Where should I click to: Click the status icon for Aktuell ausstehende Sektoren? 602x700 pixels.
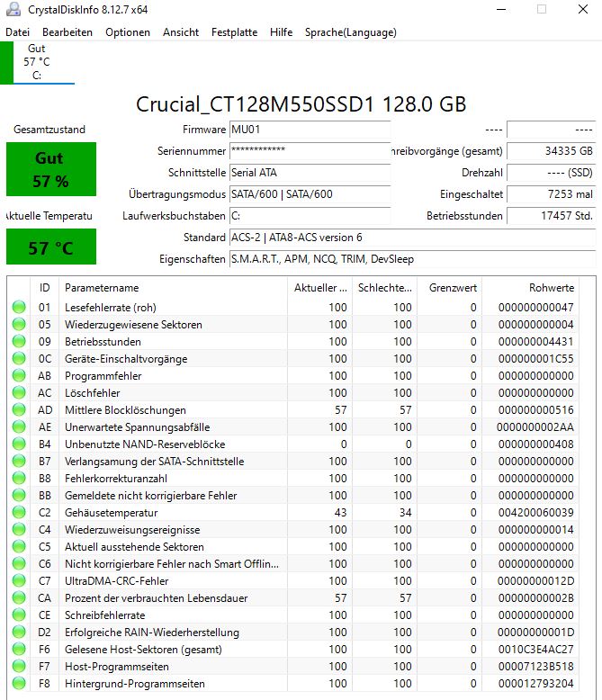[19, 546]
